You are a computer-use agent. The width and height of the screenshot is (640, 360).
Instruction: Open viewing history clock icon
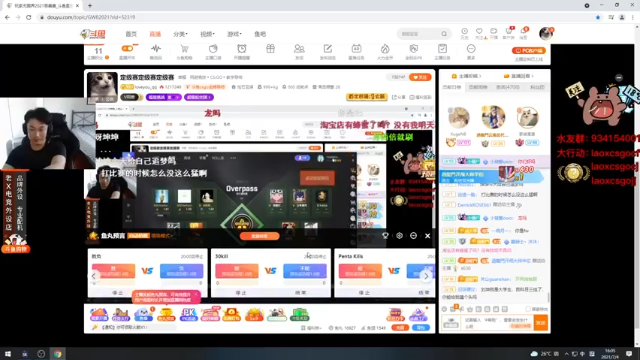464,31
